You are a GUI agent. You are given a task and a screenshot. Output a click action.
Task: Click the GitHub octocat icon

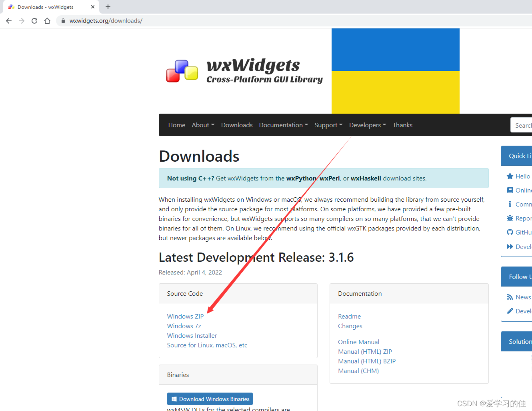[x=510, y=232]
